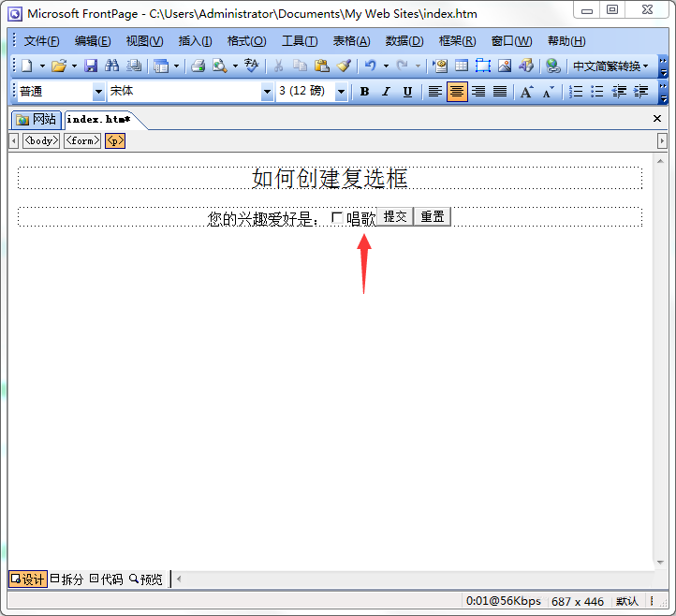The height and width of the screenshot is (616, 676).
Task: Click the Web Component icon
Action: 440,66
